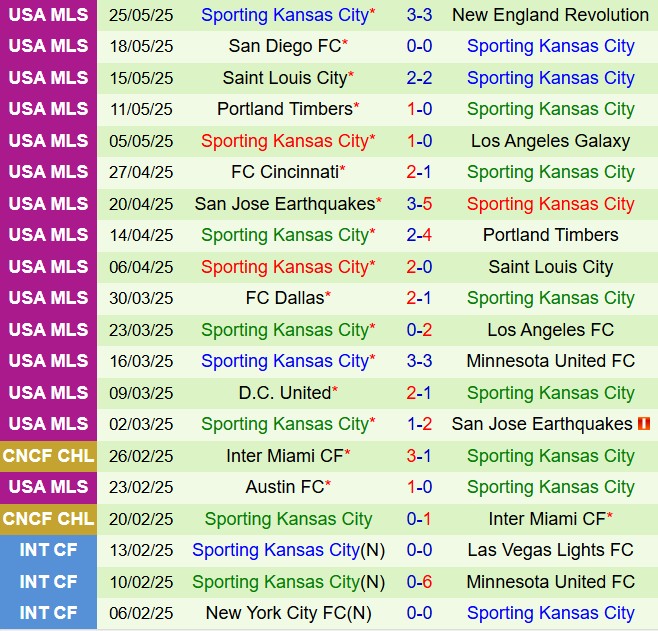
Task: Select Los Angeles FC team link
Action: tap(550, 330)
